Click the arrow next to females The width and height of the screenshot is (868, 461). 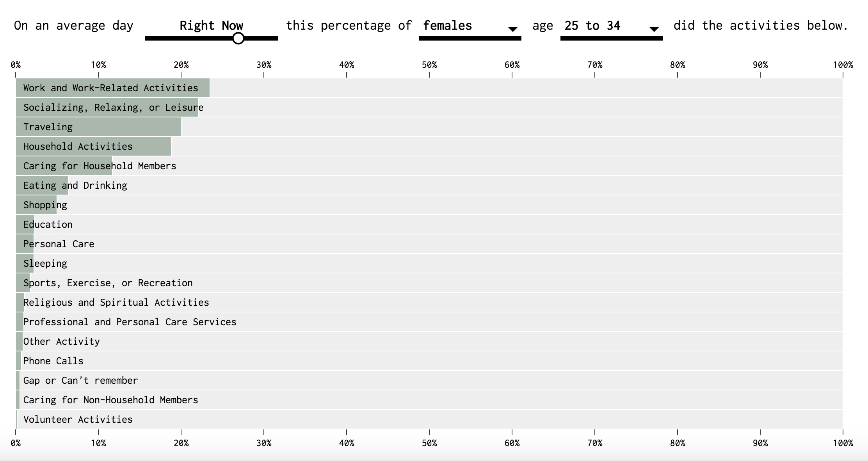513,29
